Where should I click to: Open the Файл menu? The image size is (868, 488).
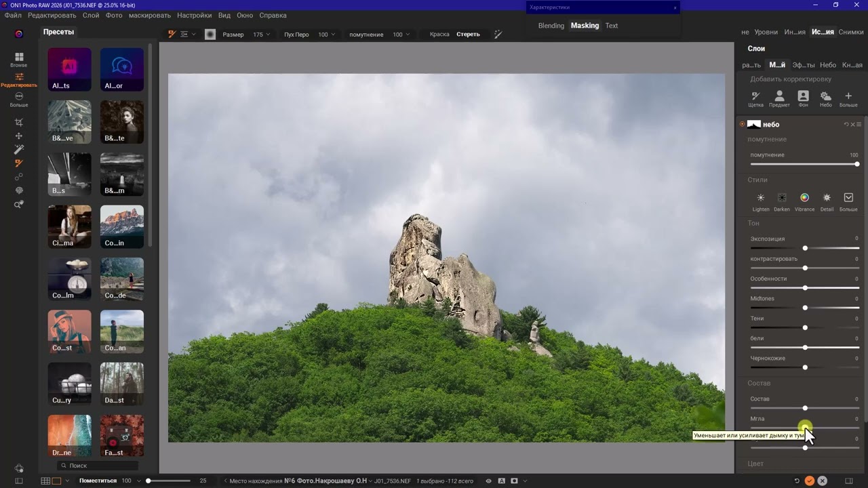[13, 15]
